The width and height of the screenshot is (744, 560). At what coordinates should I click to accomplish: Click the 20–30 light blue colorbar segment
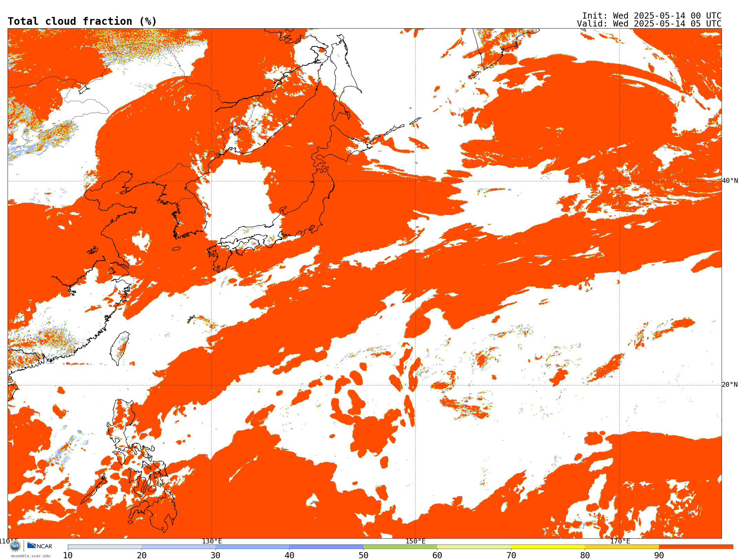[178, 547]
